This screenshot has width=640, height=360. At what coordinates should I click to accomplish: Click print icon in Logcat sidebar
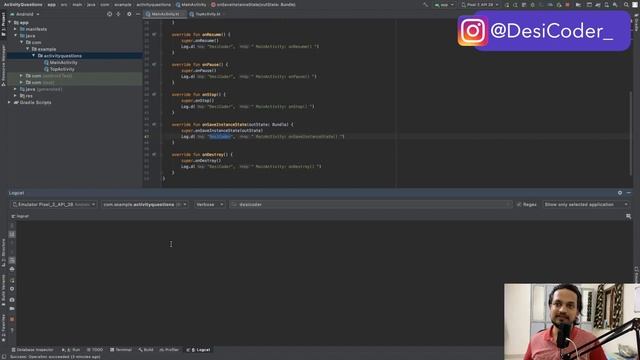(12, 269)
